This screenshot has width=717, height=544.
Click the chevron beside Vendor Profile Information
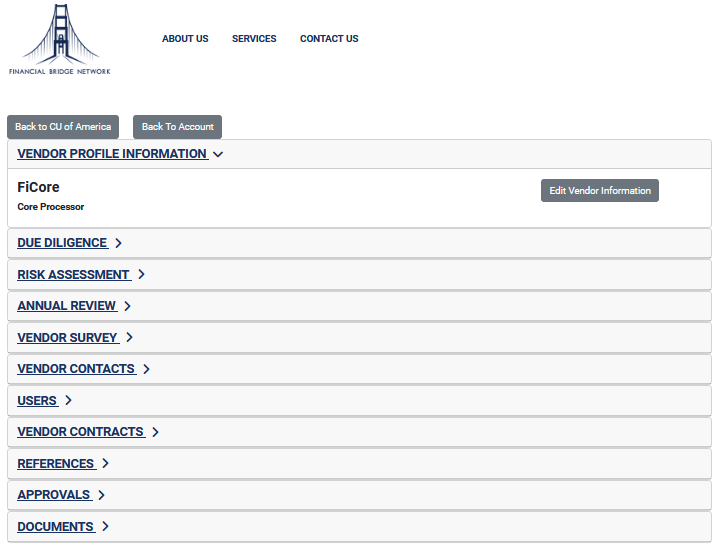(x=218, y=155)
